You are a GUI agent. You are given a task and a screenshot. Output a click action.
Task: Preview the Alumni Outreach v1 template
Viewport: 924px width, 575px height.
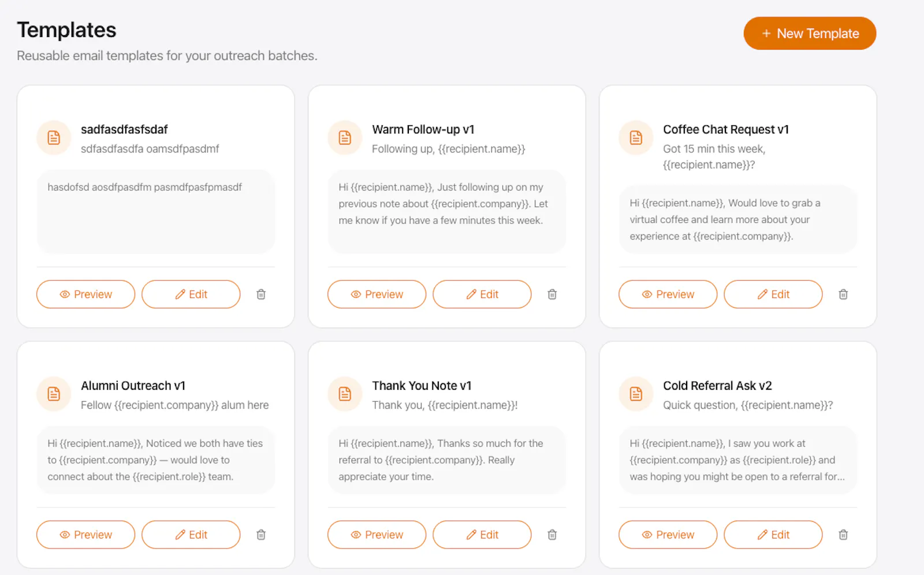85,535
